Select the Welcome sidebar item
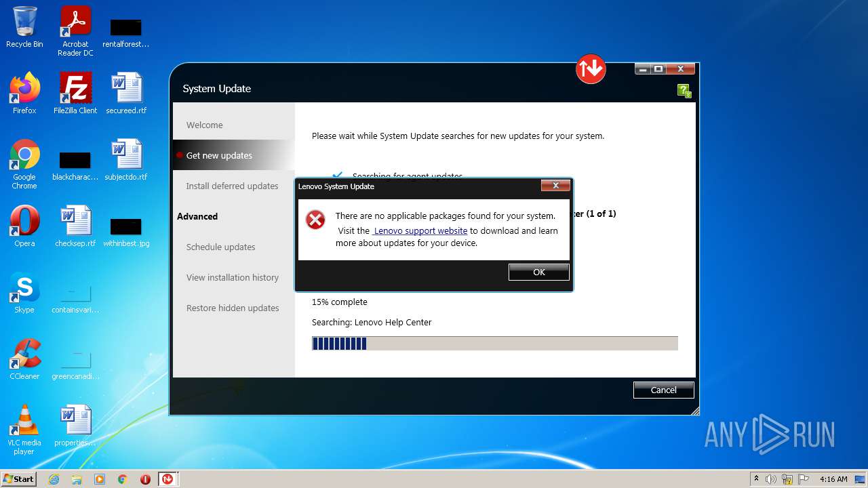The image size is (868, 488). pos(204,125)
